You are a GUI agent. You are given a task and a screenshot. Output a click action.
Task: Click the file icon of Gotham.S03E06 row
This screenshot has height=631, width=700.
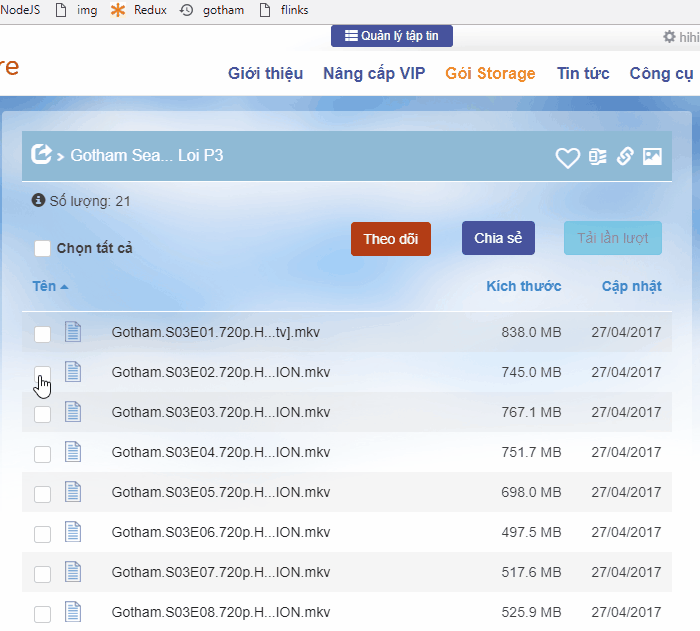pos(73,531)
